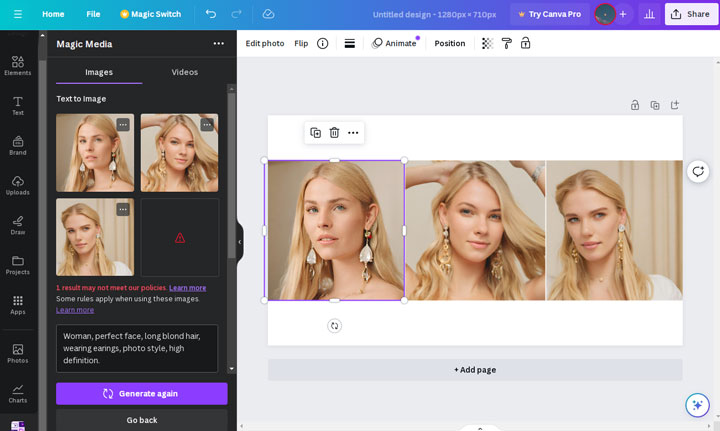Open Projects in the sidebar
720x431 pixels.
(x=18, y=265)
